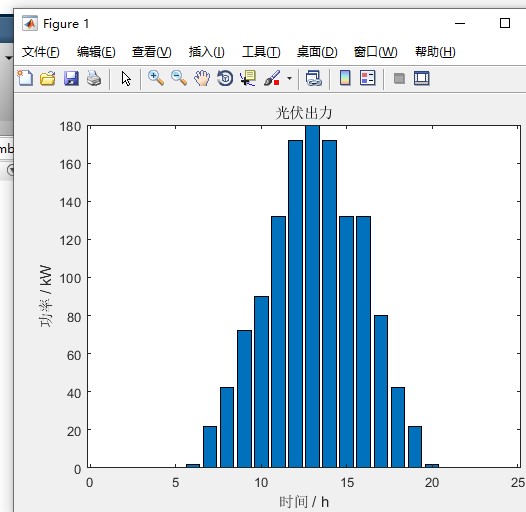Screen dimensions: 526x512
Task: Select the bar at hour 14
Action: pos(329,304)
